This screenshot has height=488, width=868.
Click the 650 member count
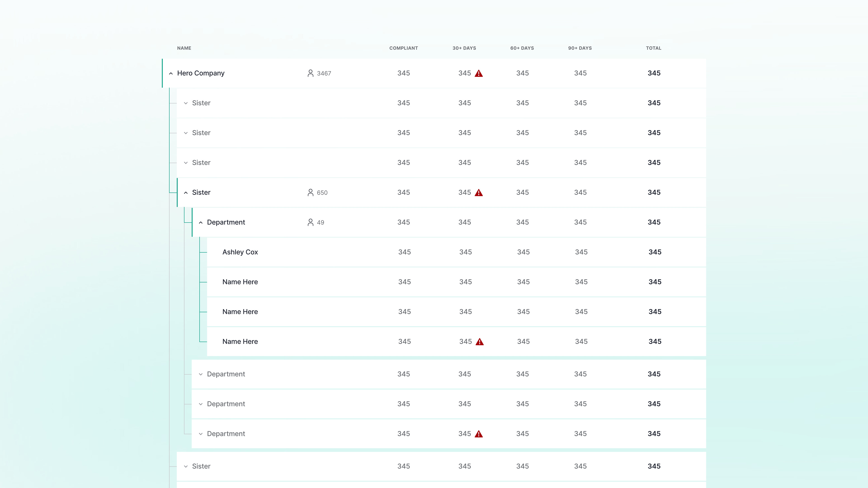(322, 193)
